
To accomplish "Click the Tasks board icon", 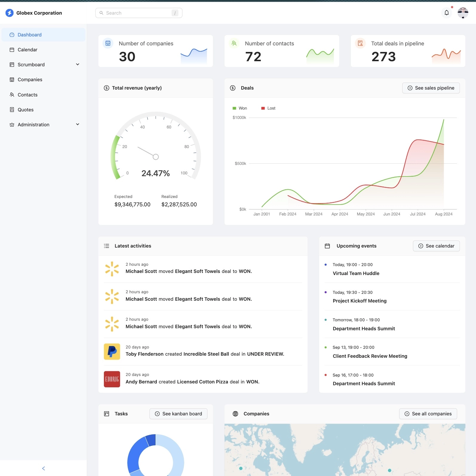I will pos(107,414).
